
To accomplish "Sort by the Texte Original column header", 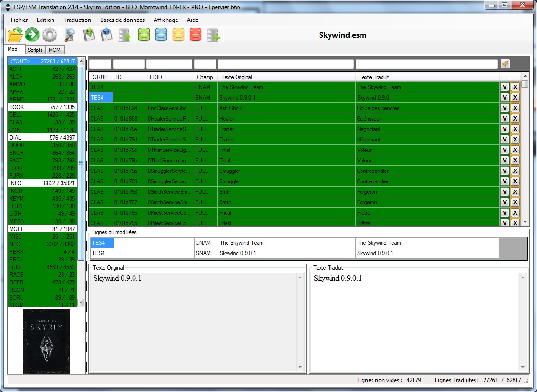I will click(x=287, y=77).
